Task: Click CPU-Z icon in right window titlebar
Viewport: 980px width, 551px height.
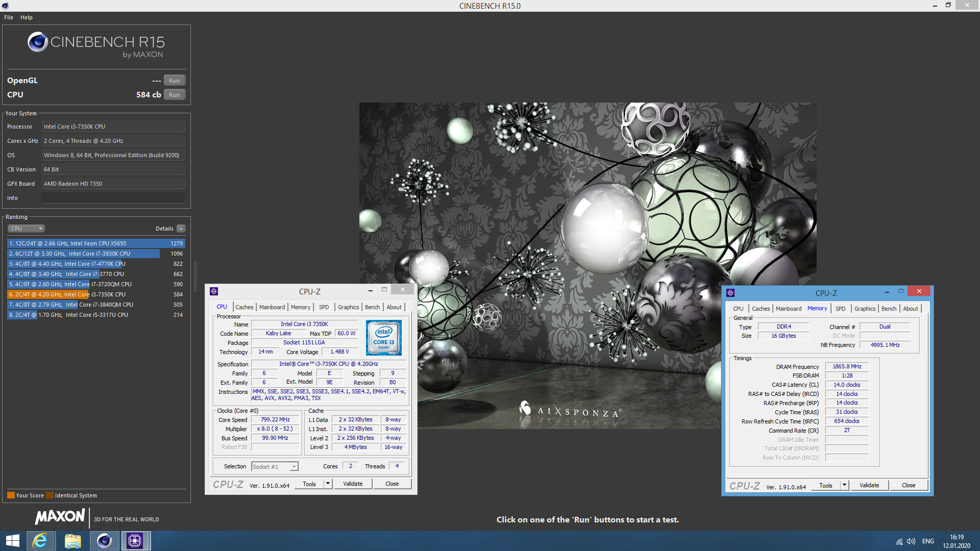Action: (730, 293)
